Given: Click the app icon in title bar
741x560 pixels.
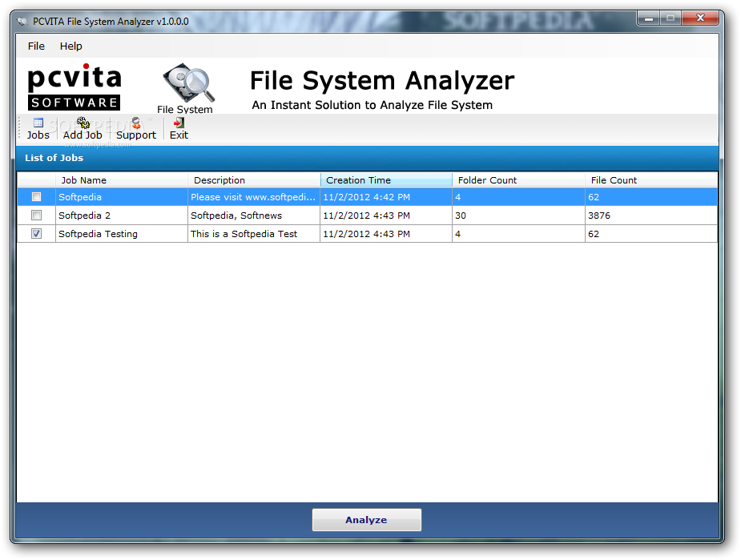Looking at the screenshot, I should (22, 22).
